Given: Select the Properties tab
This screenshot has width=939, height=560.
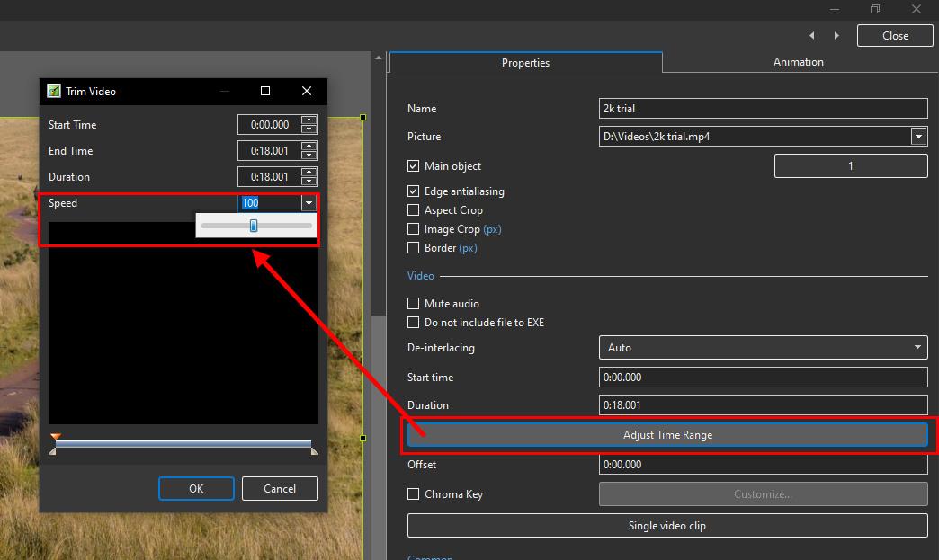Looking at the screenshot, I should click(525, 63).
